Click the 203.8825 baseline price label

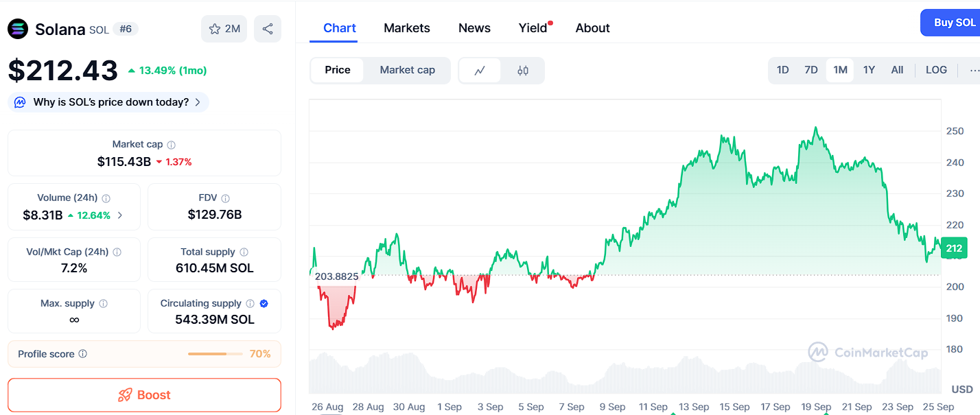point(337,276)
